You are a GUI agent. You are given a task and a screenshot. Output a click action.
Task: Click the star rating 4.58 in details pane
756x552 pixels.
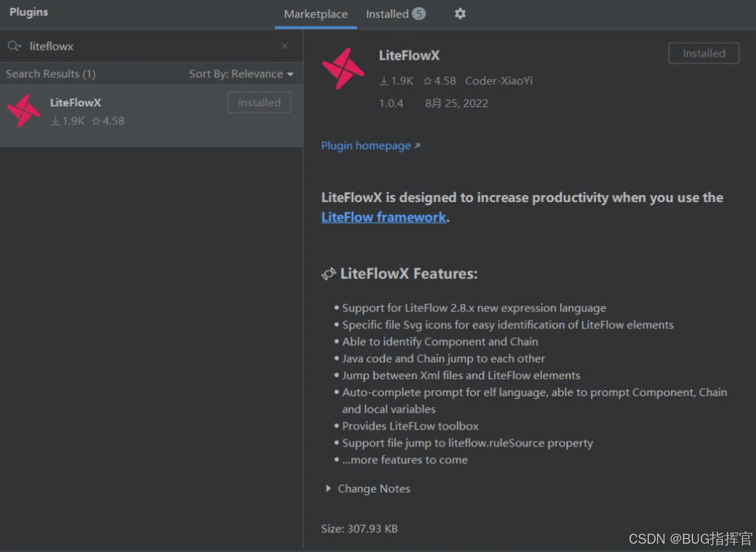(x=439, y=81)
